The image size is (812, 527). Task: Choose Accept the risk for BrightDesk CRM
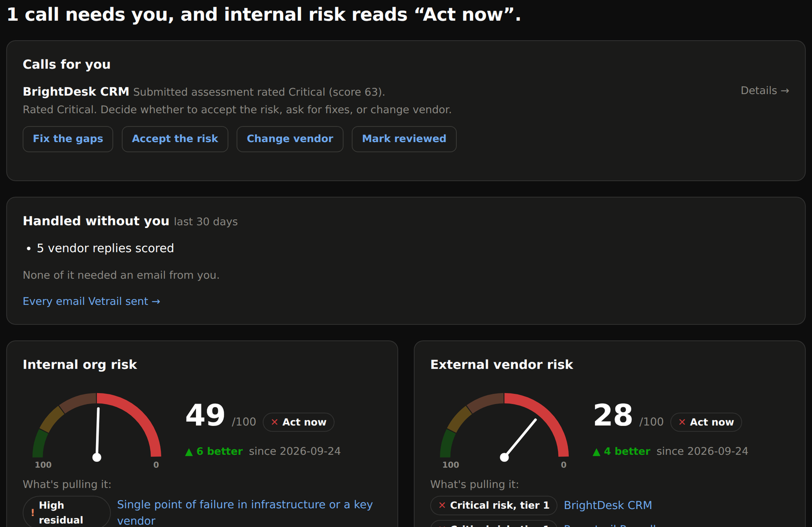[175, 139]
